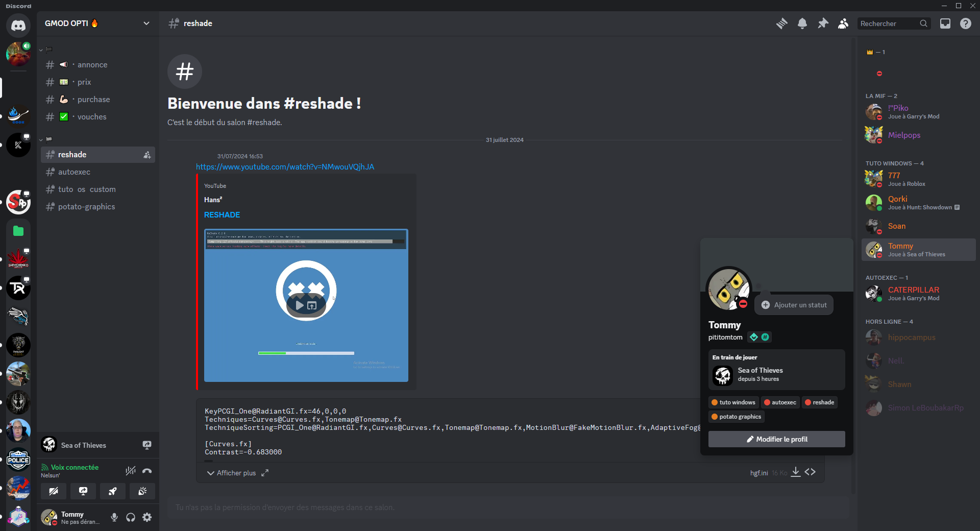Screen dimensions: 980x531
Task: Open hgf.ini in code view via brackets icon
Action: (x=810, y=472)
